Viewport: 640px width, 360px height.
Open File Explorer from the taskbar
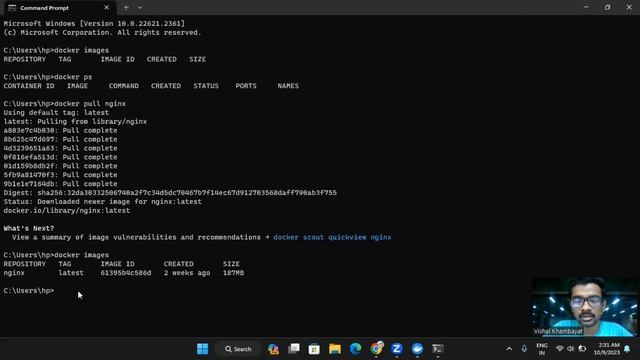(x=335, y=349)
